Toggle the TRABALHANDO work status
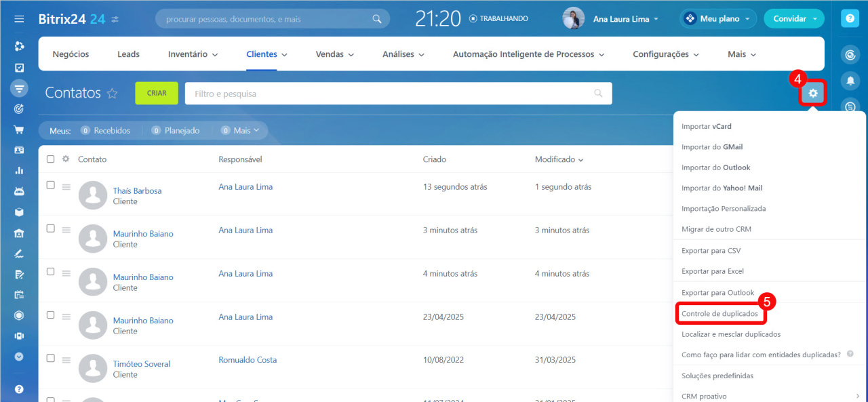The image size is (868, 402). [498, 19]
